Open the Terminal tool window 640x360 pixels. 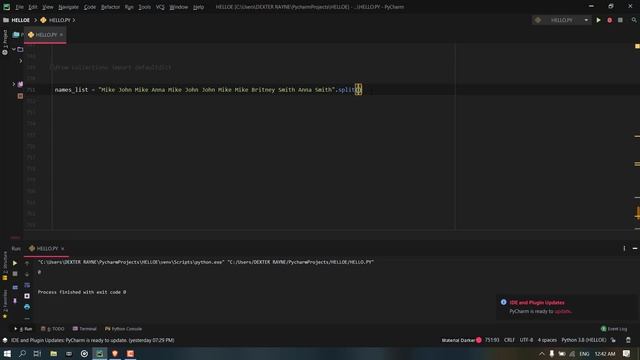pos(84,329)
